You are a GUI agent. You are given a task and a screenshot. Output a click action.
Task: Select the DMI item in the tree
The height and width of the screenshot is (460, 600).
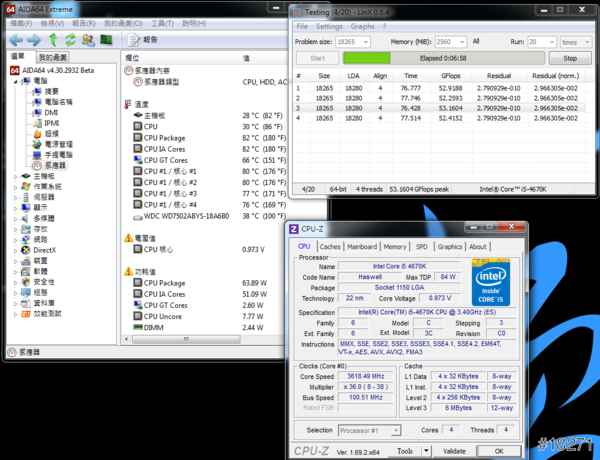(x=51, y=113)
